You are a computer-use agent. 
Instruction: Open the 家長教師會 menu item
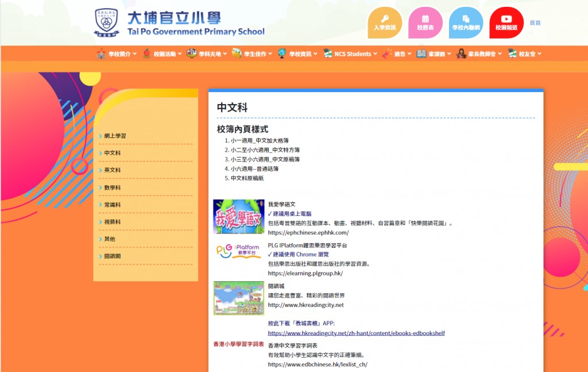[478, 54]
